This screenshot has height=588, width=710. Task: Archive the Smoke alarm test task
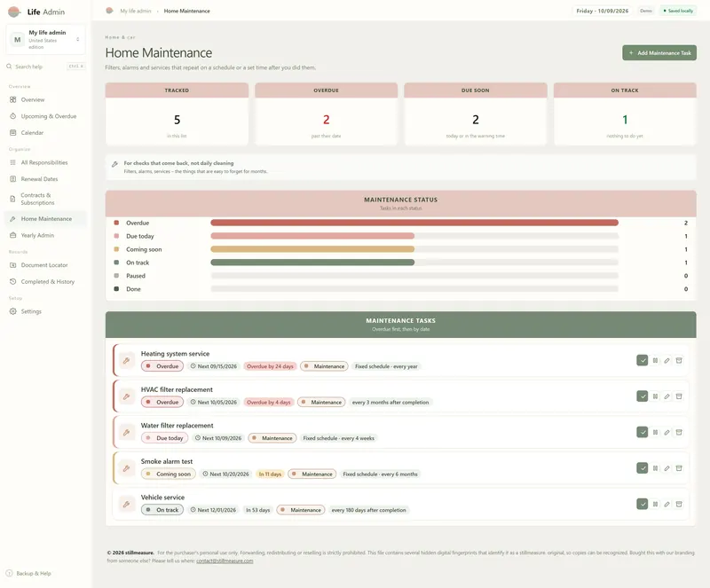tap(679, 468)
